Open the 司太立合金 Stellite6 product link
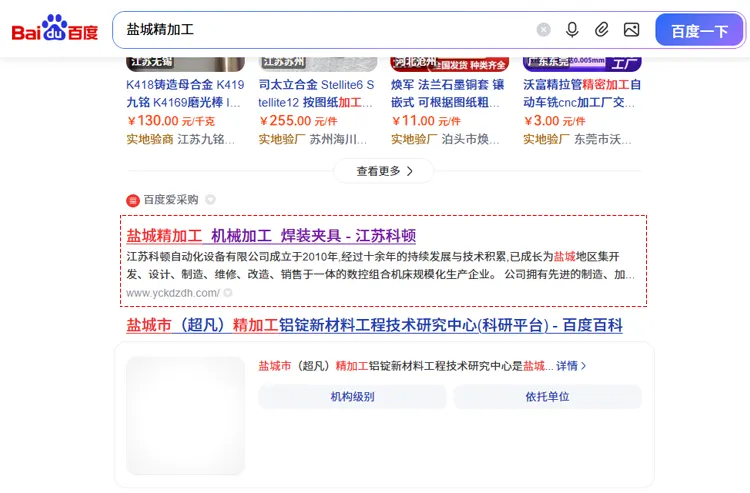 [316, 94]
